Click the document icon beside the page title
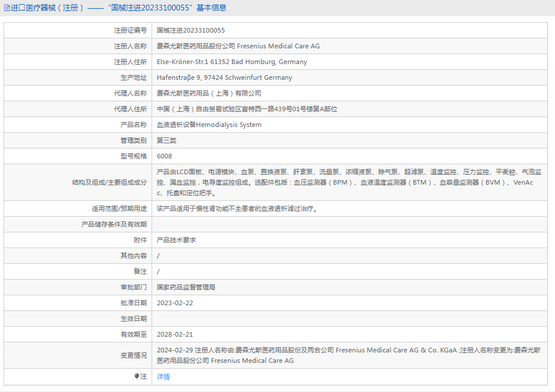This screenshot has height=392, width=555. point(7,8)
